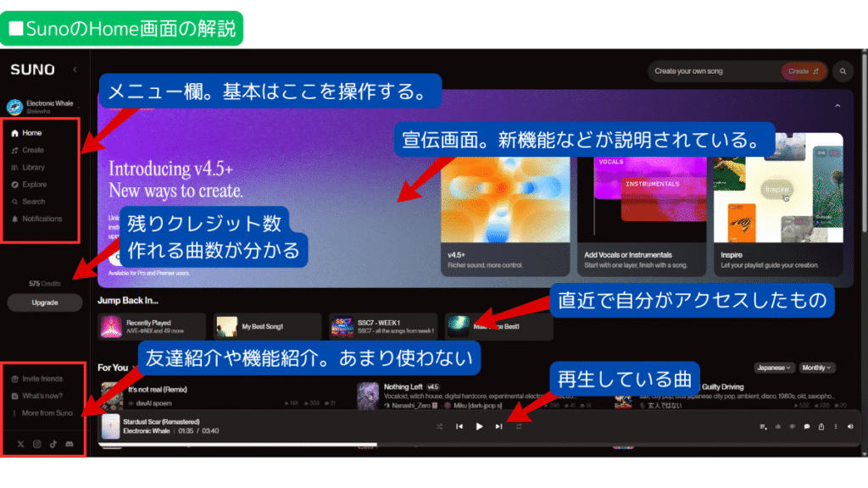Click the red Create button in the top bar
868x488 pixels.
804,71
